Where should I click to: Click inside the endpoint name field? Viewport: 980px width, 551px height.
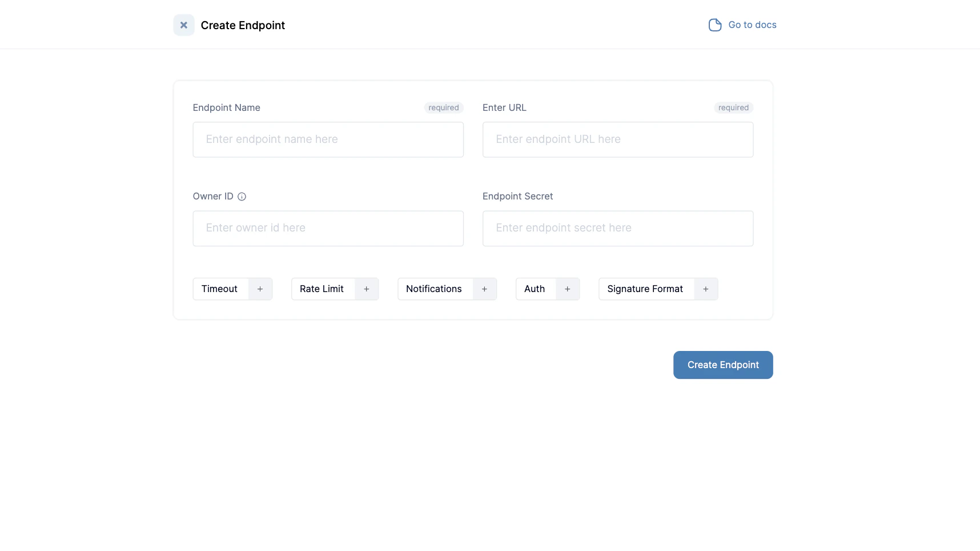[328, 139]
